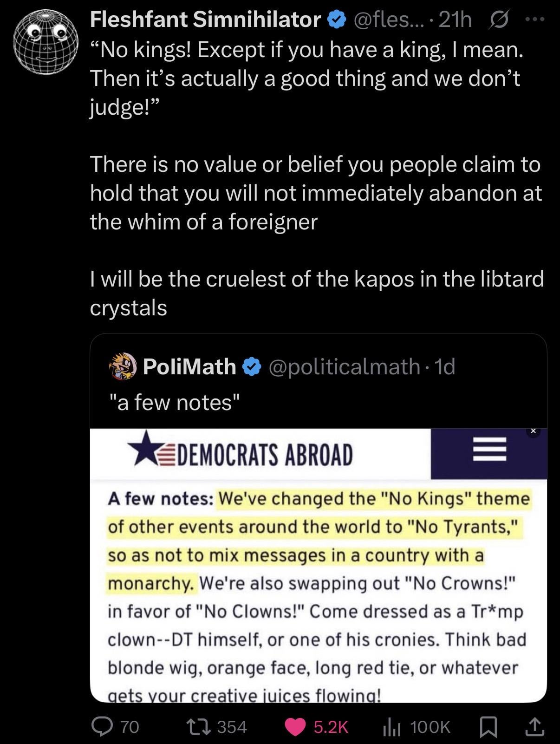The height and width of the screenshot is (744, 560).
Task: Click the verified badge beside PoliMath
Action: point(252,367)
